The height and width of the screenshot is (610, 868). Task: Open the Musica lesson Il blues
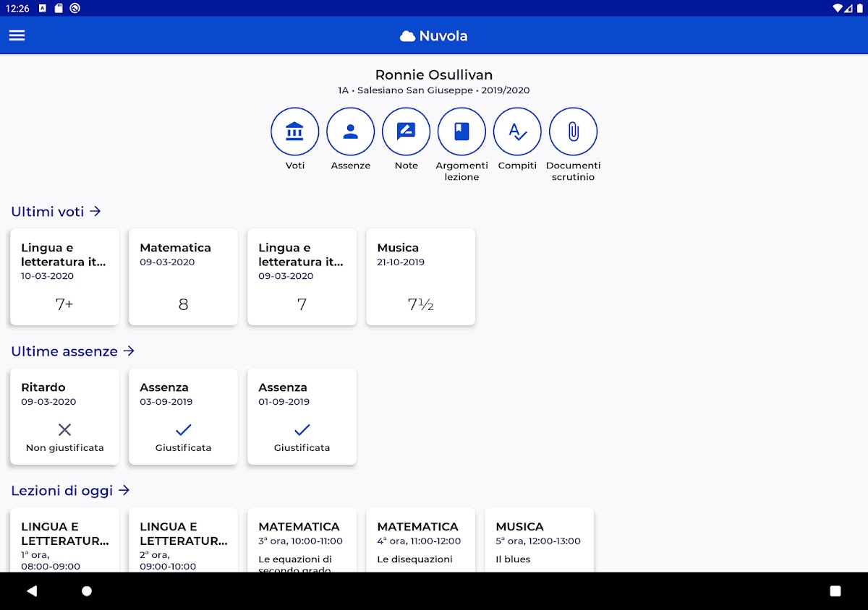point(539,541)
